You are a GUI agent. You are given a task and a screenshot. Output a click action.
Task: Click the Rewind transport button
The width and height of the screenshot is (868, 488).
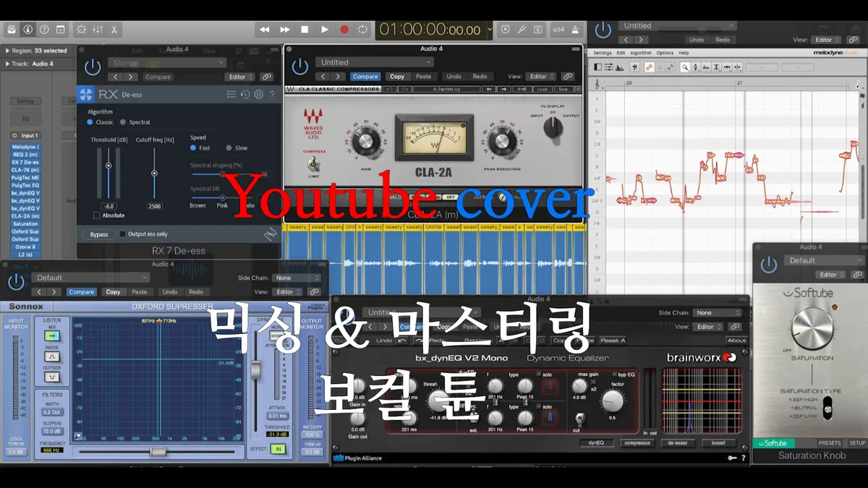tap(265, 30)
